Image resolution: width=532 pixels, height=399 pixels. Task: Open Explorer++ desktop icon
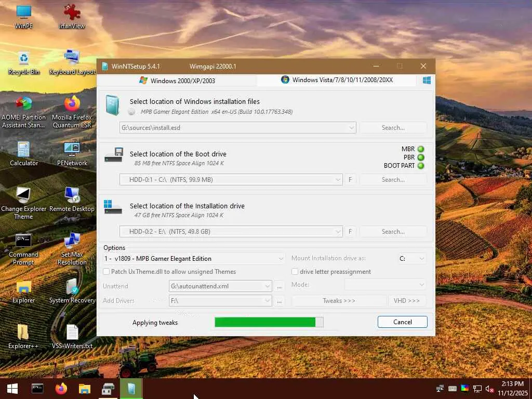(x=23, y=337)
